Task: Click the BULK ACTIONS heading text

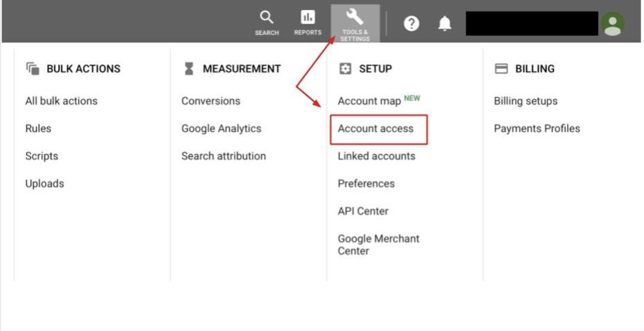Action: 84,69
